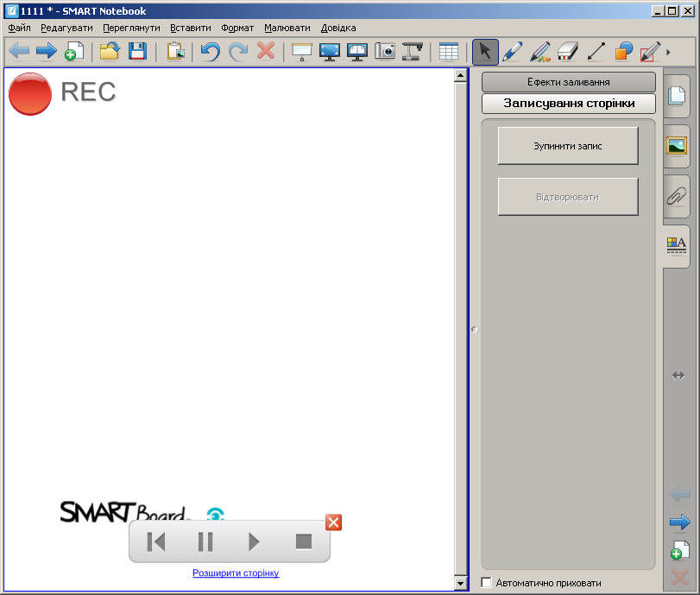Insert a table from the toolbar
The image size is (700, 595).
coord(449,51)
